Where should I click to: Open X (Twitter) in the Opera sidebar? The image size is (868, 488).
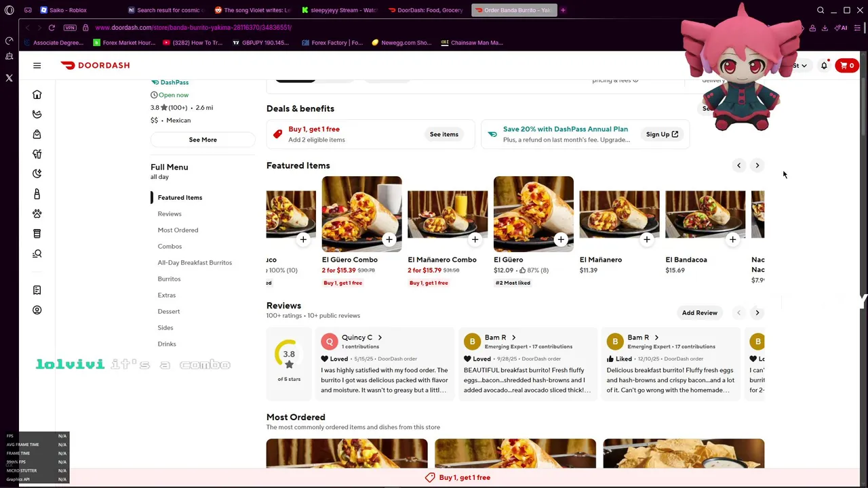coord(9,78)
